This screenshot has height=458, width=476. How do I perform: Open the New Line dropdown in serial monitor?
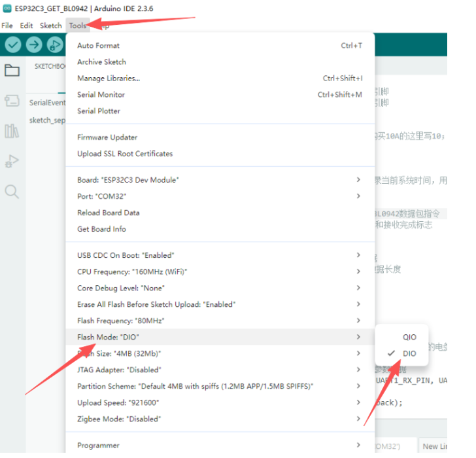tap(433, 446)
